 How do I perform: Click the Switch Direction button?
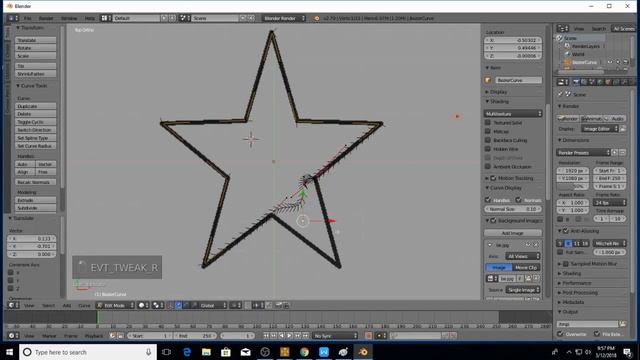[x=36, y=130]
